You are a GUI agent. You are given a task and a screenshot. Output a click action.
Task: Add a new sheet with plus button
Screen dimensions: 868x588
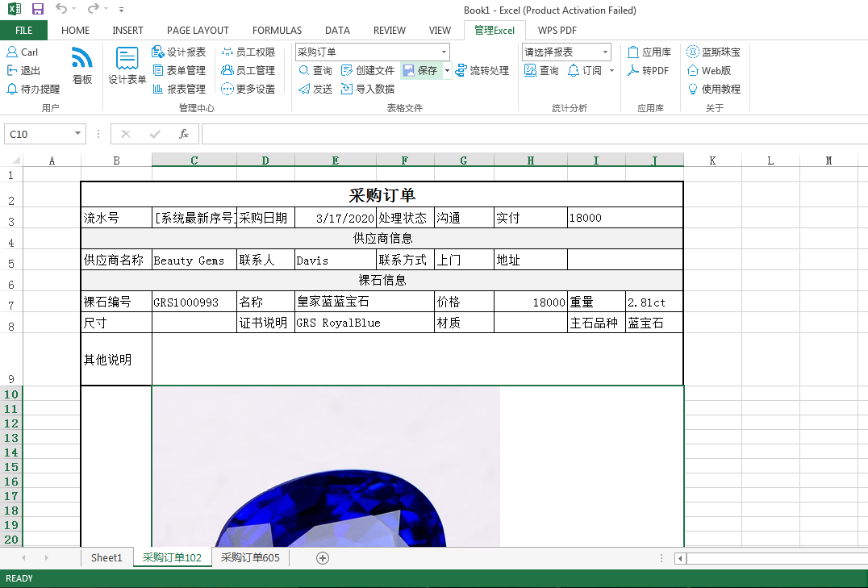click(x=323, y=558)
